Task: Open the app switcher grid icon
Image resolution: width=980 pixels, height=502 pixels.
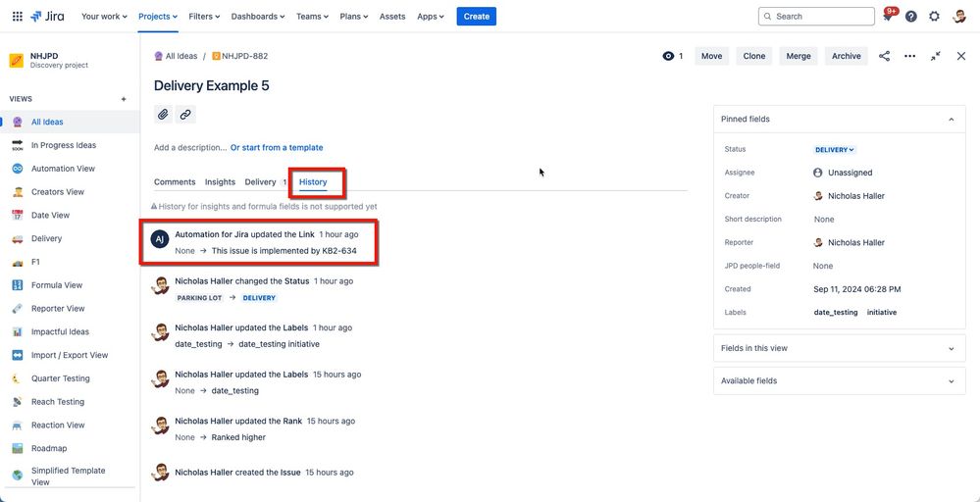Action: 18,17
